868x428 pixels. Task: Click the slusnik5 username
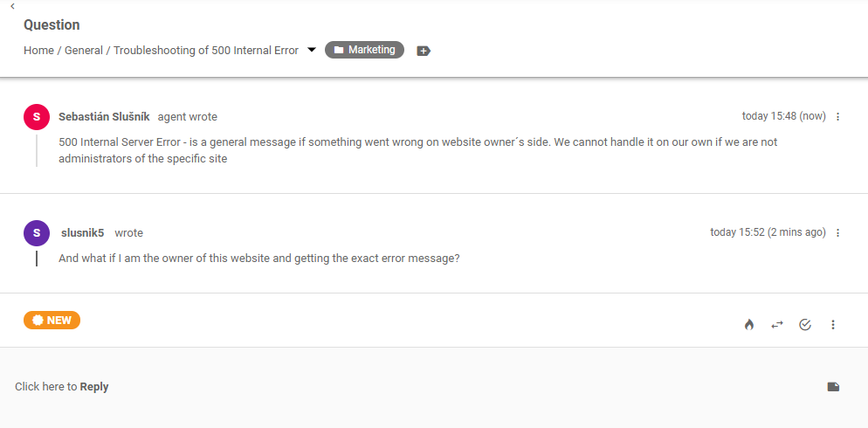pos(83,233)
